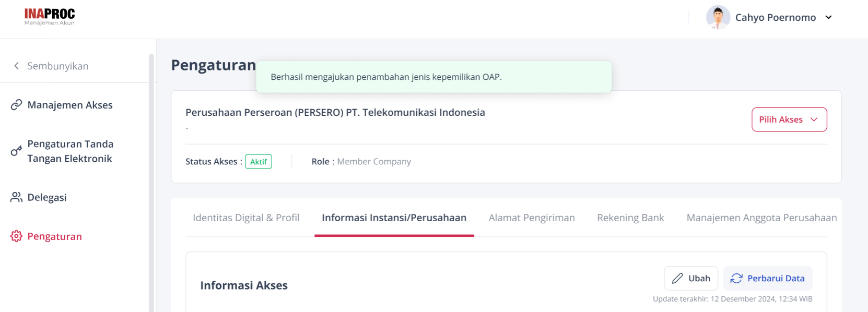The height and width of the screenshot is (312, 868).
Task: Click the pencil icon in Ubah
Action: coord(677,278)
